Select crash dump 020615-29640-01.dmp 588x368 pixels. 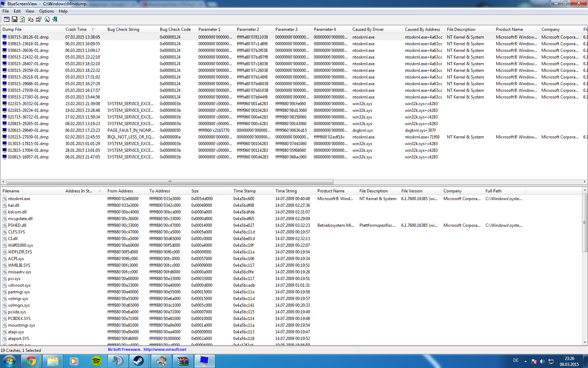tap(294, 130)
